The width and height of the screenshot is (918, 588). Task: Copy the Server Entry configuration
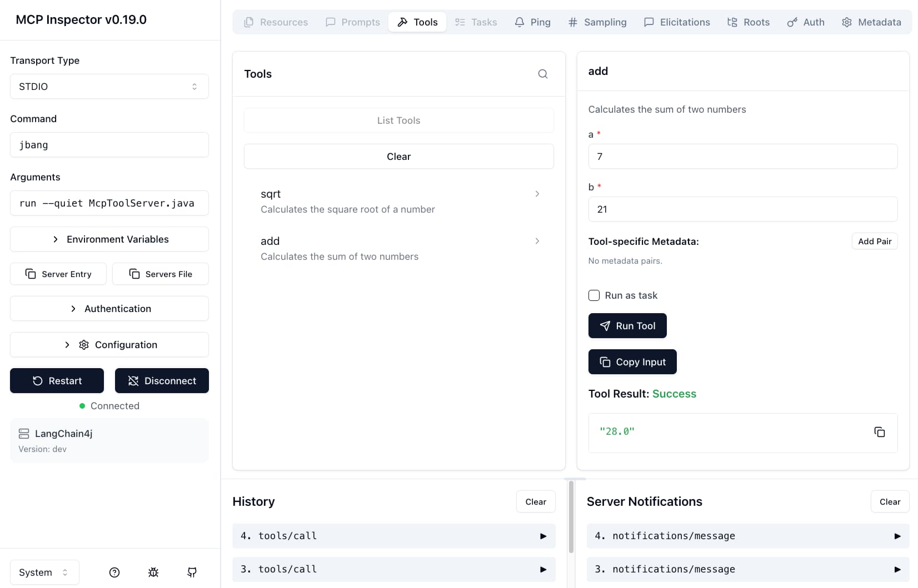tap(58, 274)
